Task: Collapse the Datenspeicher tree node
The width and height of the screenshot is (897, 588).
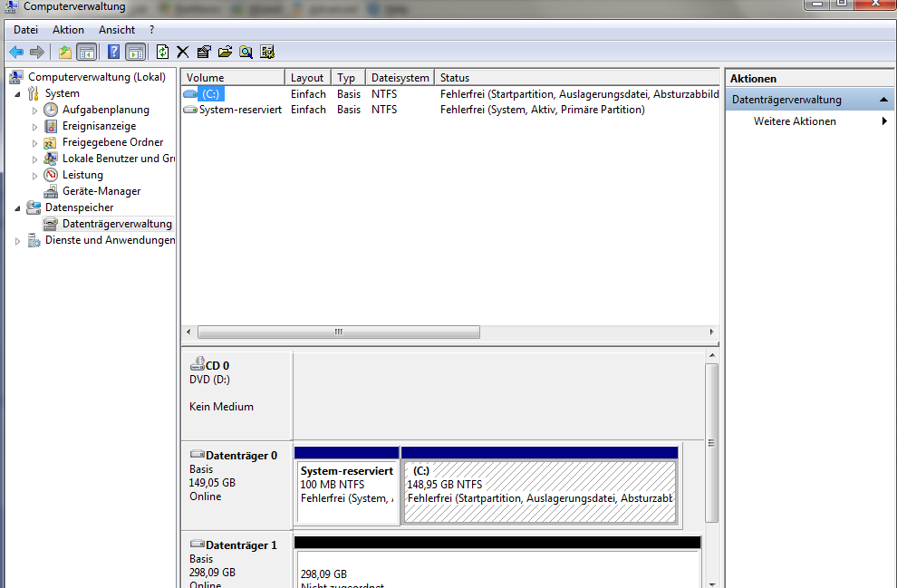Action: (17, 208)
